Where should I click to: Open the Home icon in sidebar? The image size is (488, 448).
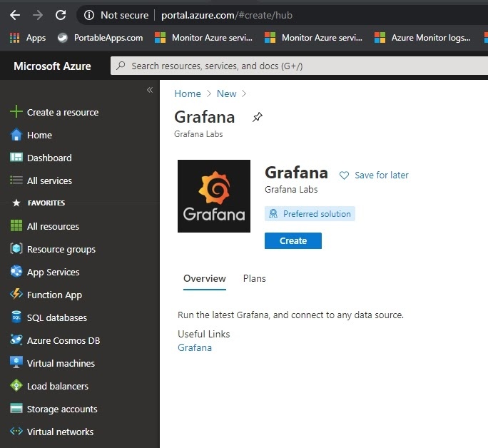tap(16, 135)
